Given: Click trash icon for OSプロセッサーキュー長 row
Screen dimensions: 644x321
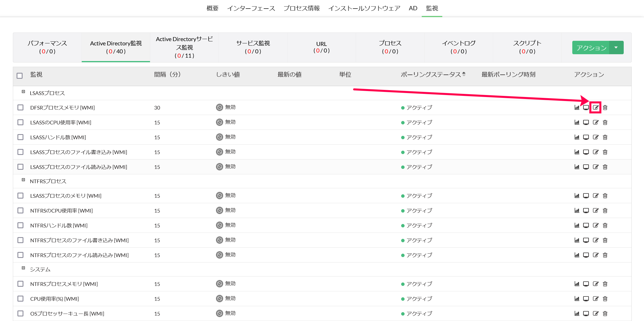Looking at the screenshot, I should coord(605,314).
